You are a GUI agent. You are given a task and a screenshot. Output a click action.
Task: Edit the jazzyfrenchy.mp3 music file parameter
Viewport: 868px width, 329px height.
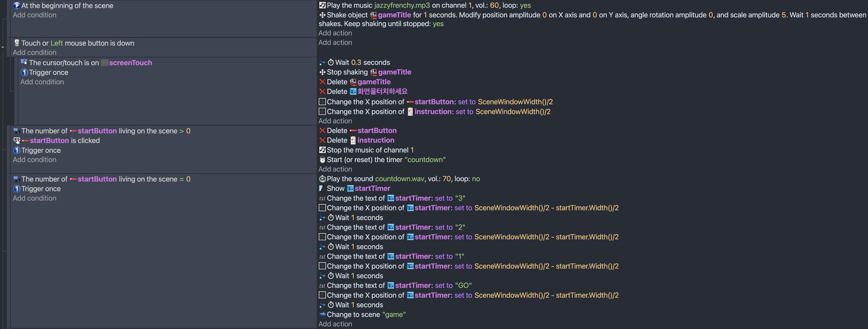click(402, 5)
